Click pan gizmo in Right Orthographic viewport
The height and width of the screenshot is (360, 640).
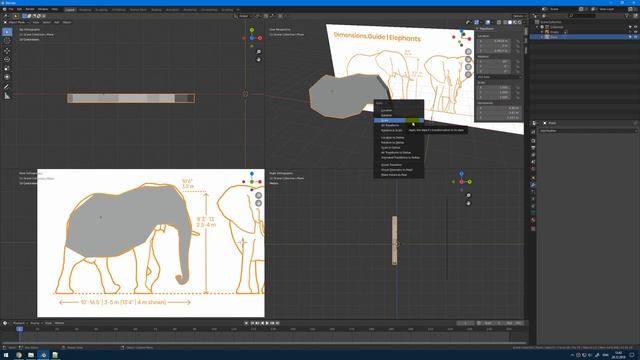[x=468, y=203]
